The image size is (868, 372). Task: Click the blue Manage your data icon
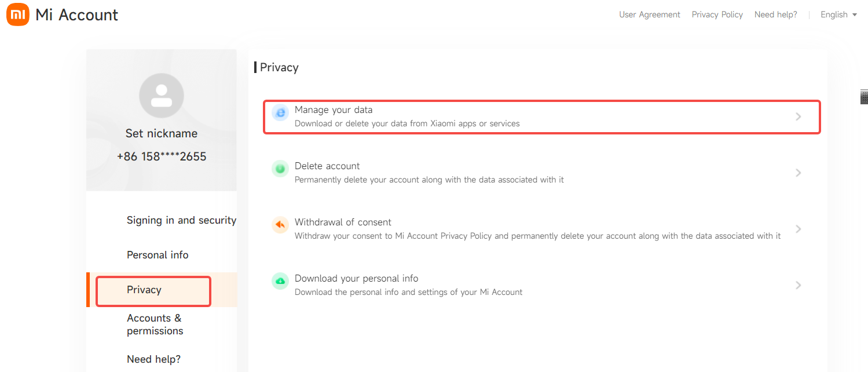(x=280, y=113)
